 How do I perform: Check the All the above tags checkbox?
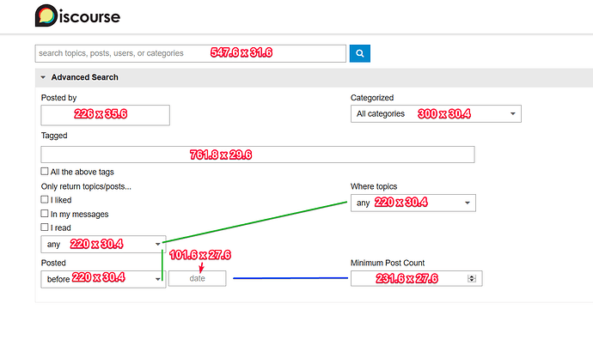point(45,172)
